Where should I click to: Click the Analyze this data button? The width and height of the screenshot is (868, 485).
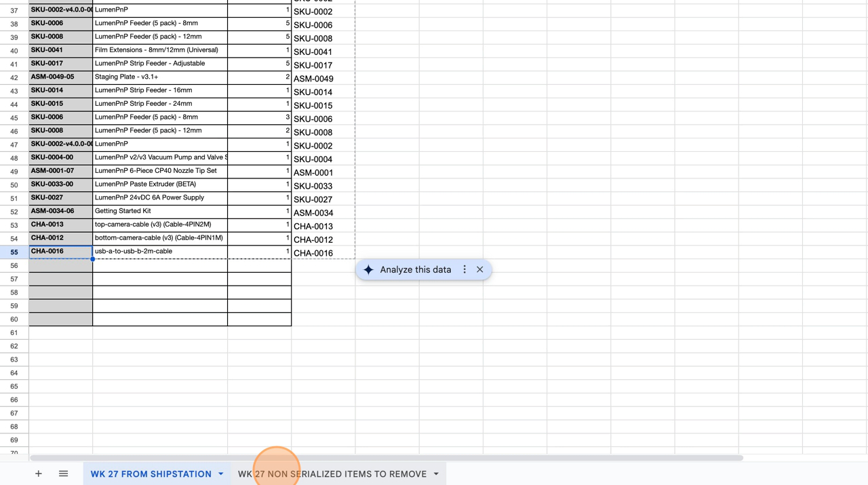[415, 270]
